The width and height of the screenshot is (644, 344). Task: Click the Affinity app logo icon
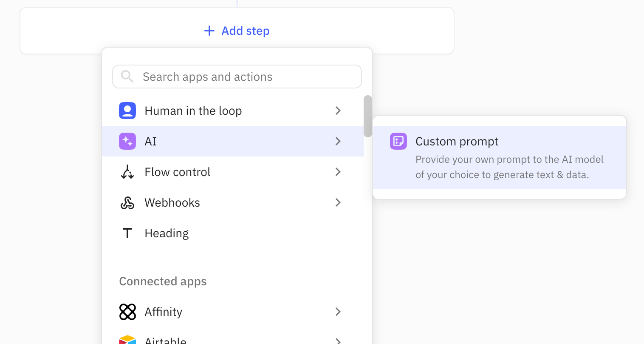[127, 312]
